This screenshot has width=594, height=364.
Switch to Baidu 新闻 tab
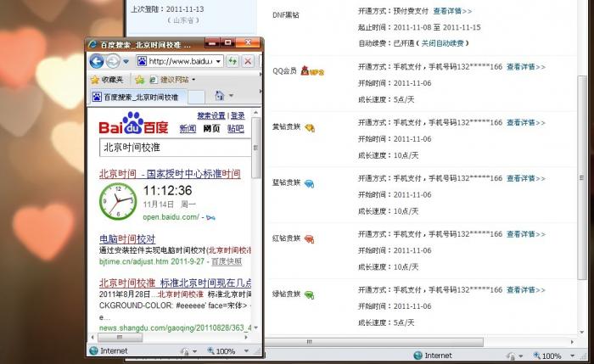click(x=188, y=128)
